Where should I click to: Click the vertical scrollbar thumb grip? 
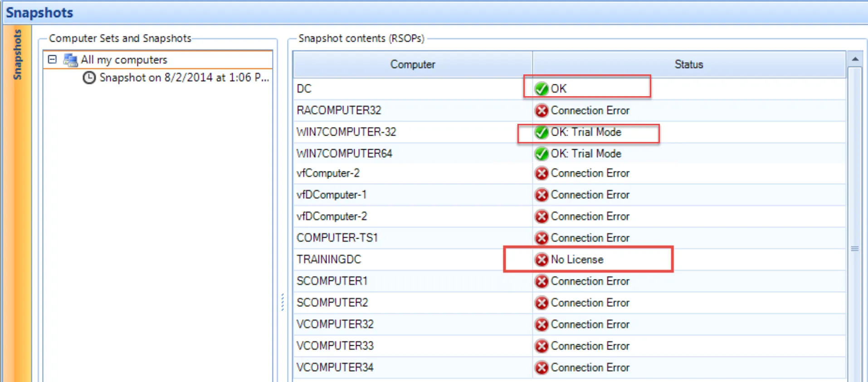click(855, 249)
